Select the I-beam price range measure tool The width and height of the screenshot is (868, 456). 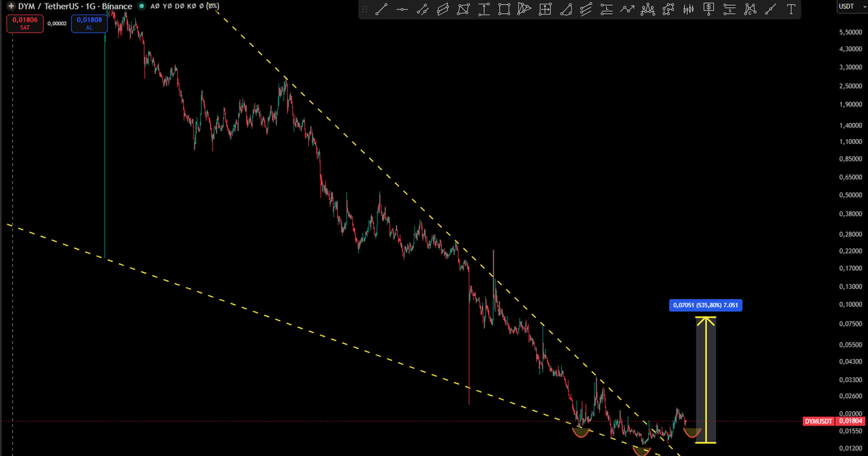[x=484, y=9]
